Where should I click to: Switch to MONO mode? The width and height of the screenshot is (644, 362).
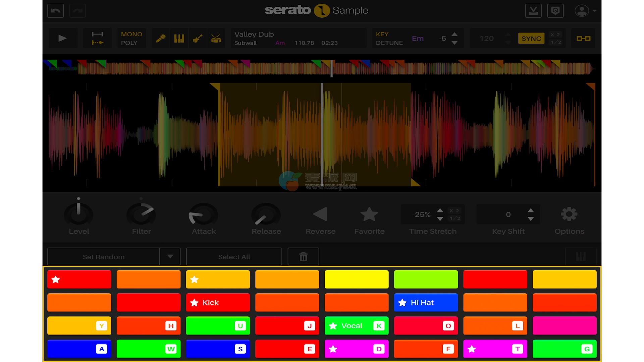point(131,34)
